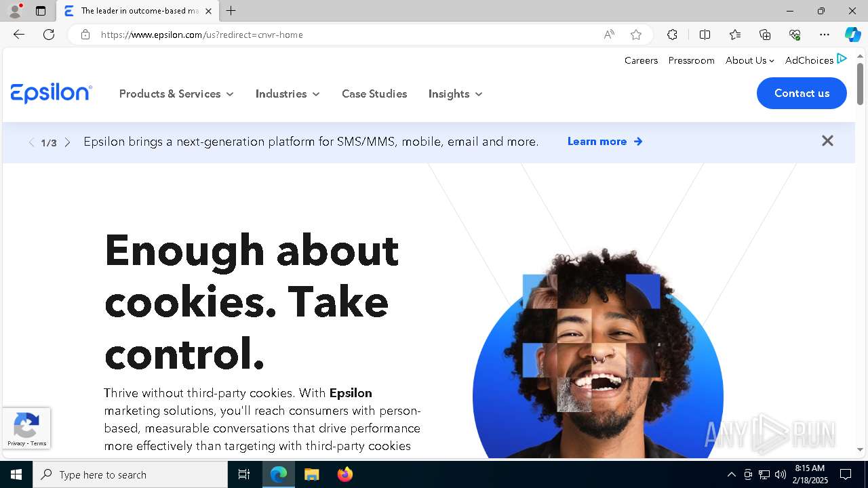Screen dimensions: 868x488
Task: Go back with the browser back arrow
Action: (19, 35)
